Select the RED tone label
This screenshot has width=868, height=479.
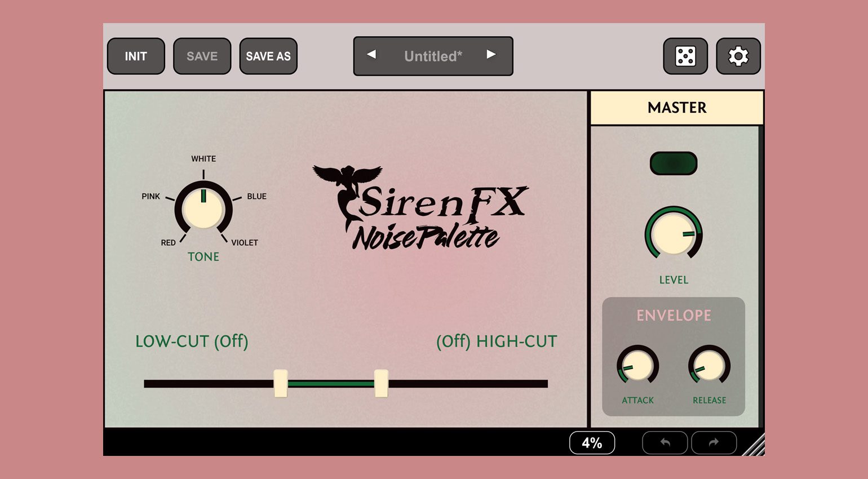168,242
